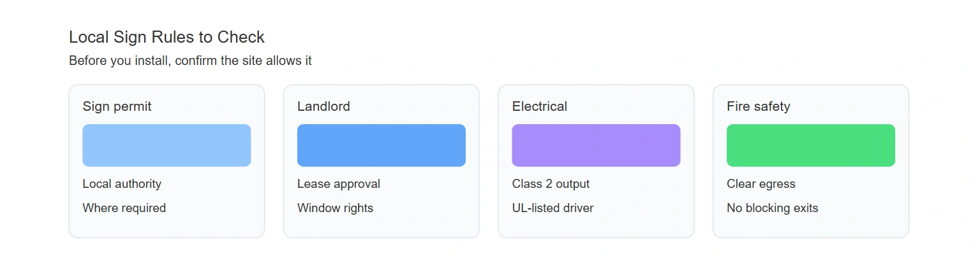Click the Before you install subtitle

[x=190, y=61]
